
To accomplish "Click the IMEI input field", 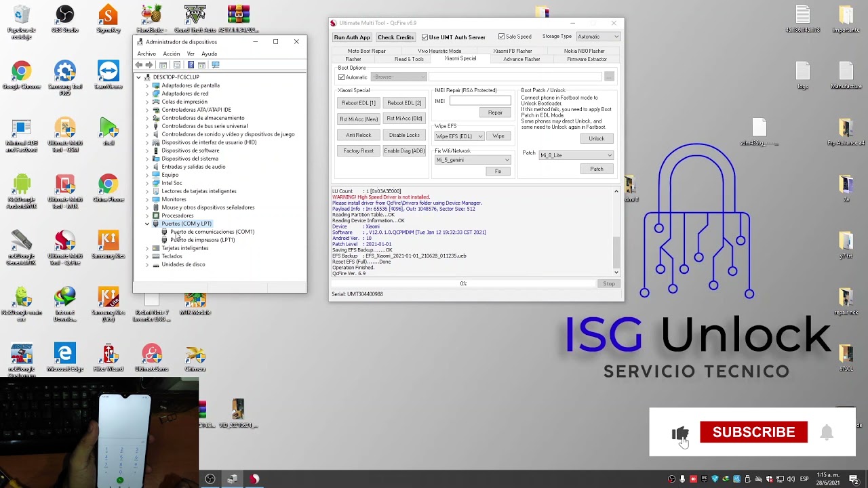I will (x=480, y=101).
